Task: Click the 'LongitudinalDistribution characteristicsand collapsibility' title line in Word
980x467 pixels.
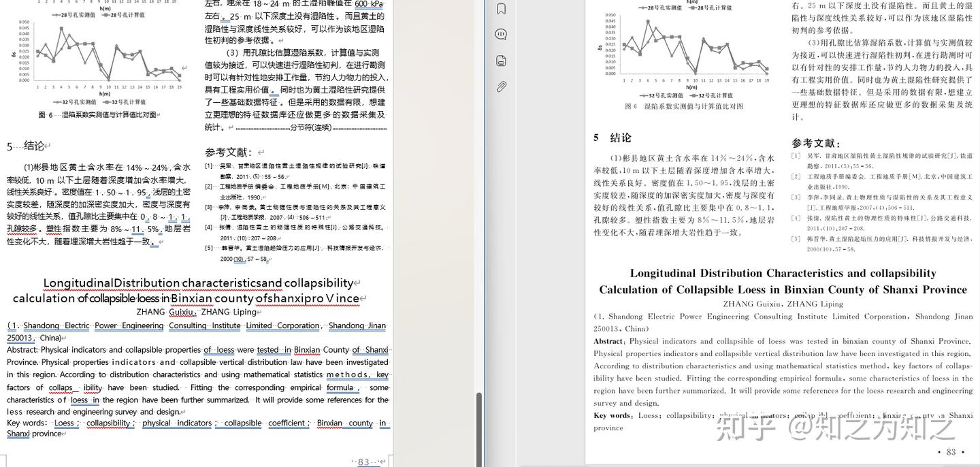Action: pyautogui.click(x=199, y=283)
